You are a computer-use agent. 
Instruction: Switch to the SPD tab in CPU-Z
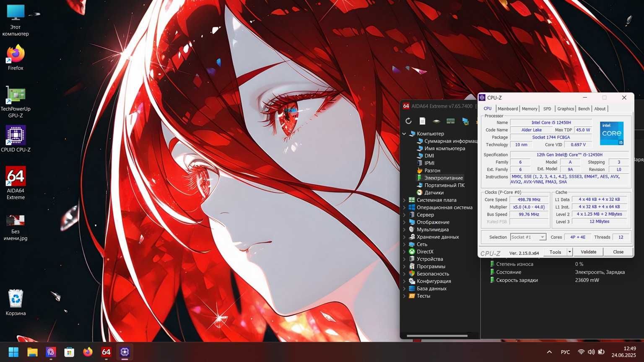point(547,109)
